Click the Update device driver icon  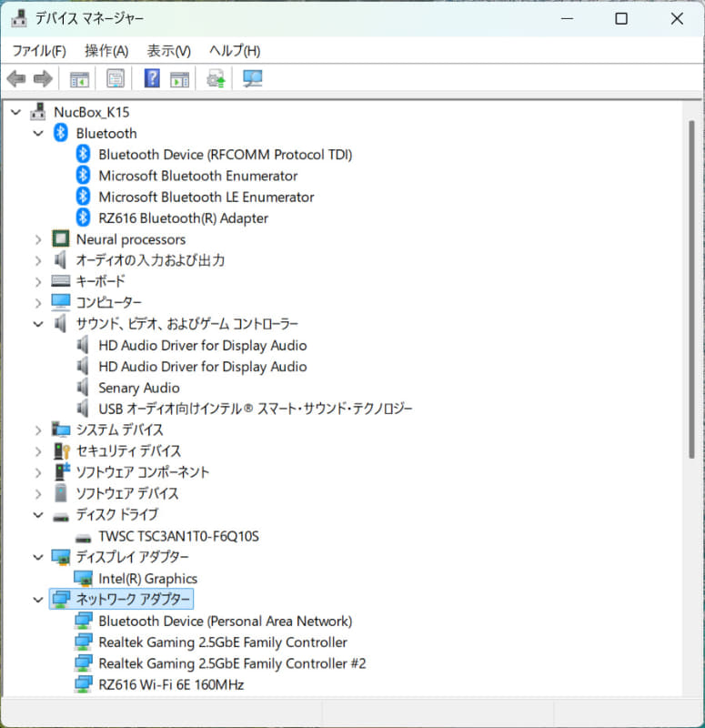tap(216, 78)
